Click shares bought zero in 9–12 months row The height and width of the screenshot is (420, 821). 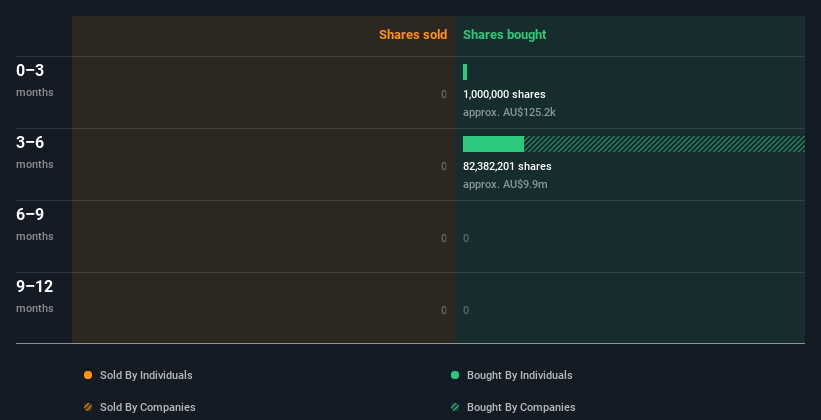pos(466,310)
